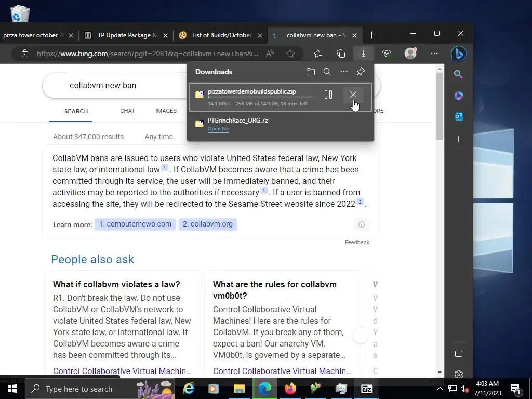Open a new browser tab
532x399 pixels.
(372, 35)
